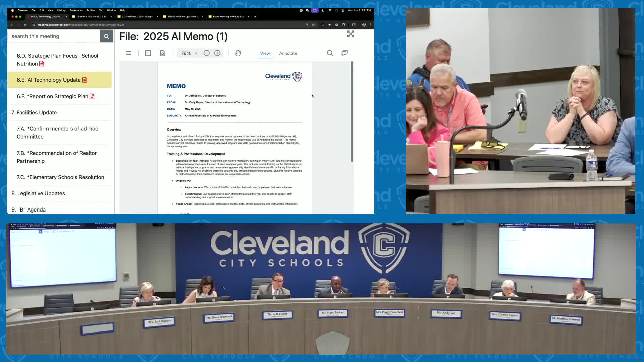Select agenda item 6.D. Strategic Plan Focus- School Nutrition
Screen dimensions: 644x362
60,60
